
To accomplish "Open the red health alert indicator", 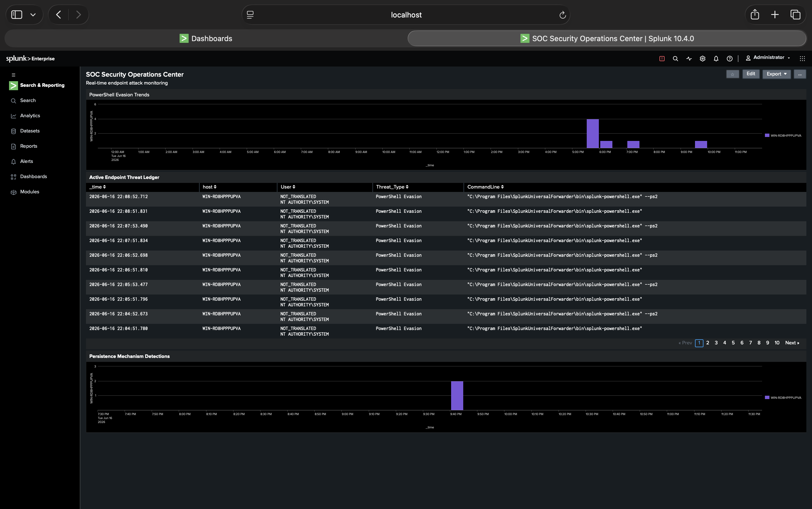I will (x=662, y=59).
